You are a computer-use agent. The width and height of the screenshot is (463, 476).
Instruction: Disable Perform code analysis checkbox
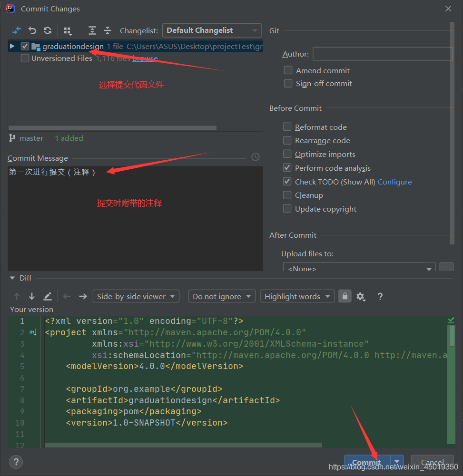click(x=287, y=167)
